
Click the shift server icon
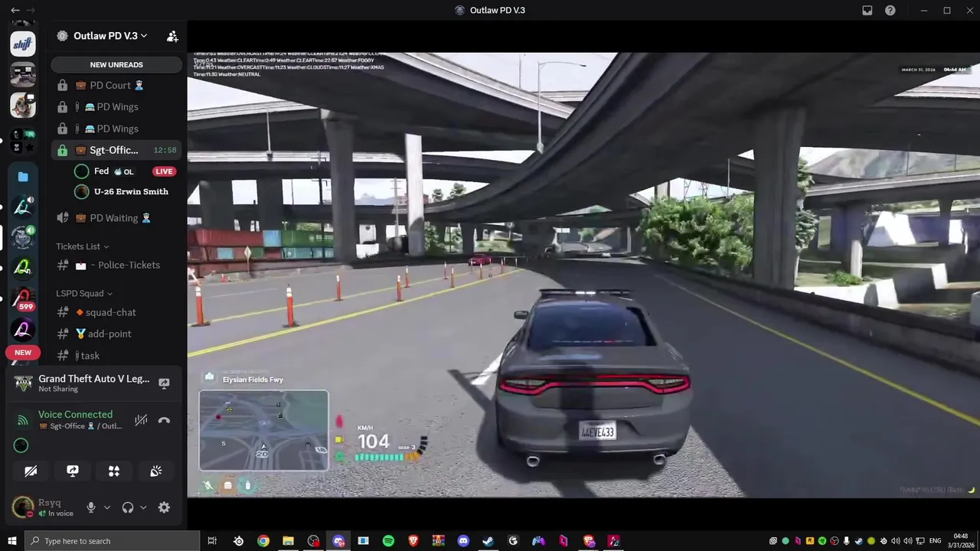pos(23,44)
